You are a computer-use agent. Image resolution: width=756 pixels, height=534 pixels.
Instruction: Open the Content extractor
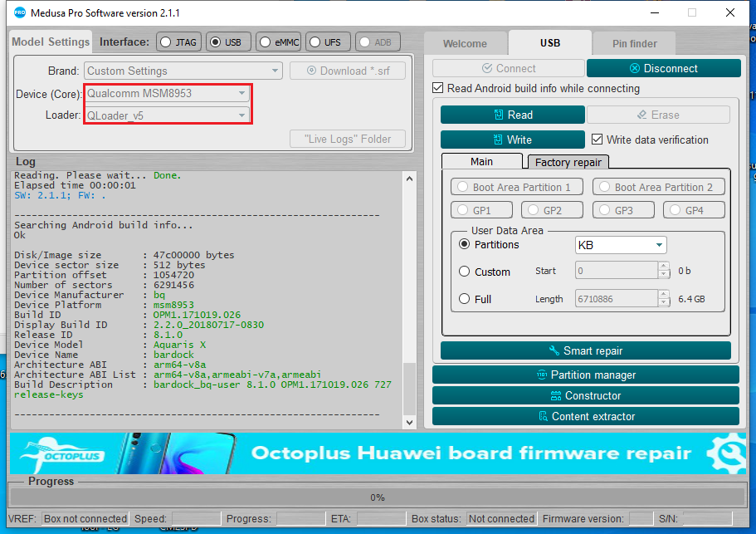(x=585, y=416)
